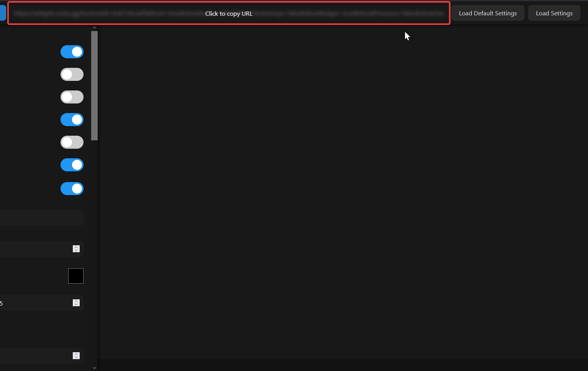Screen dimensions: 588x371
Task: Click the highlighted field to copy widget URL
Action: coord(229,13)
